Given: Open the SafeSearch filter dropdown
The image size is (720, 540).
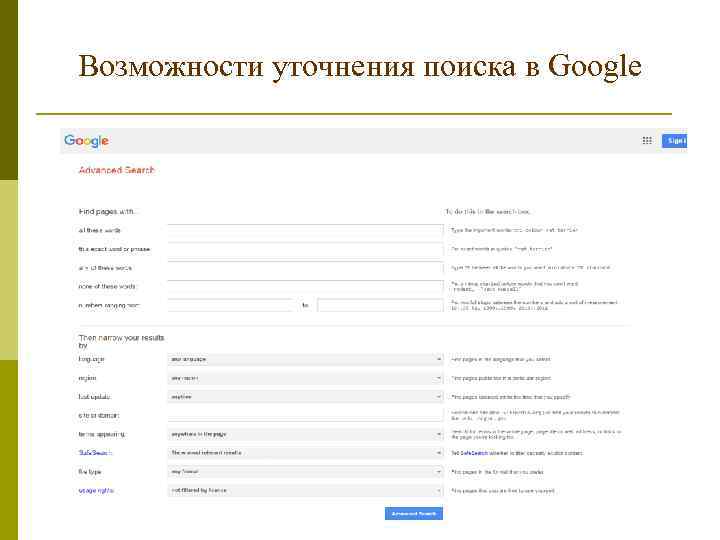Looking at the screenshot, I should click(305, 453).
